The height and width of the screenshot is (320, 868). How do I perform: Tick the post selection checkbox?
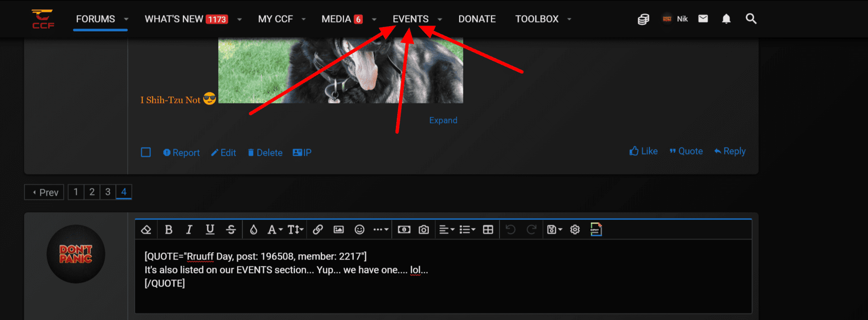[x=146, y=153]
